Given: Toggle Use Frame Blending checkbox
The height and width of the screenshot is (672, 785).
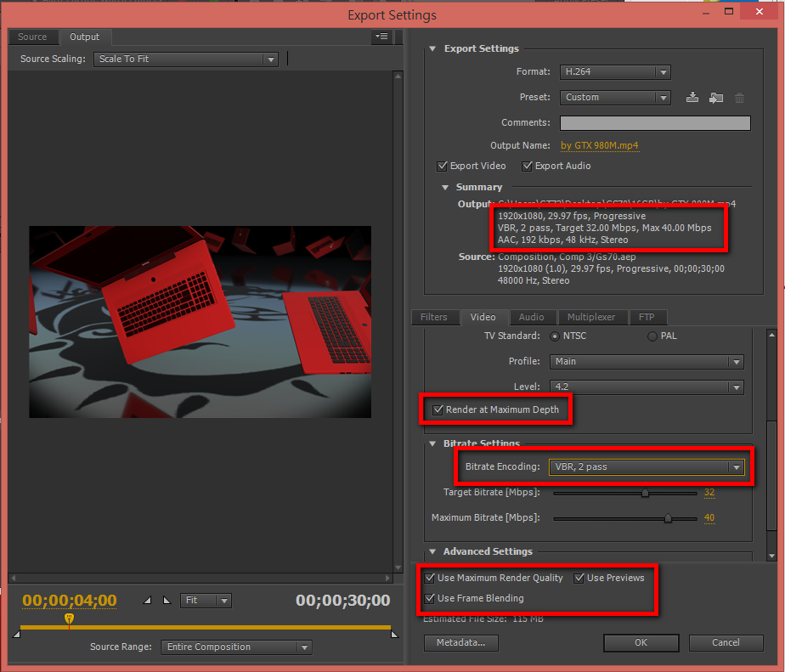Looking at the screenshot, I should (x=430, y=598).
